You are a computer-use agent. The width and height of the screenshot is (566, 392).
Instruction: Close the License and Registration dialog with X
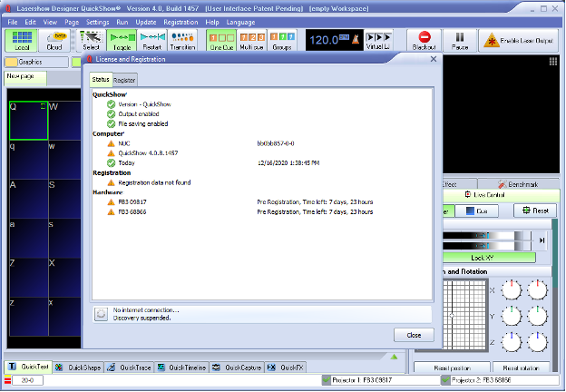[434, 59]
